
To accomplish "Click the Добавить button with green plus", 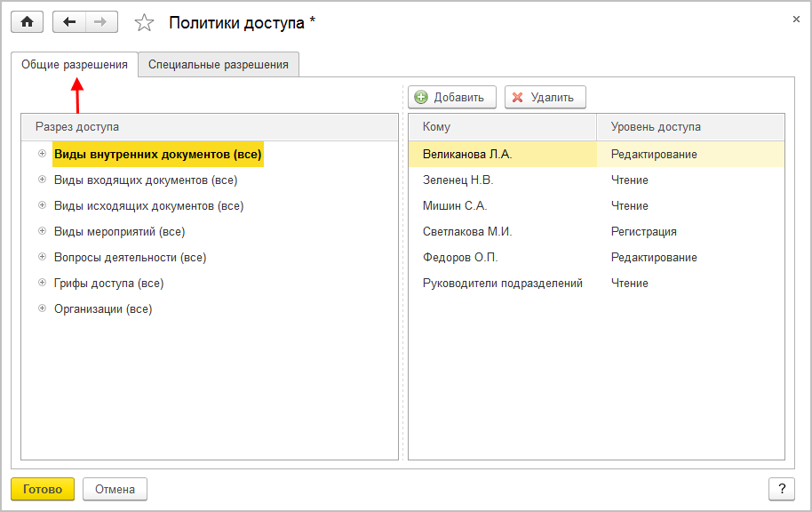I will pyautogui.click(x=451, y=98).
